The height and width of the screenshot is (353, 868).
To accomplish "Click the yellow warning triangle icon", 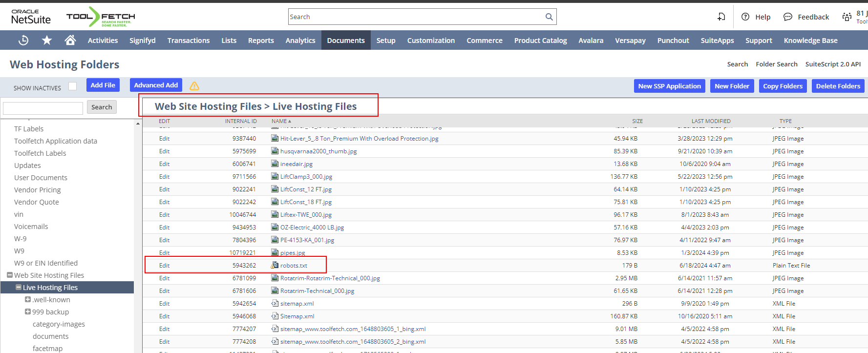I will click(x=194, y=86).
